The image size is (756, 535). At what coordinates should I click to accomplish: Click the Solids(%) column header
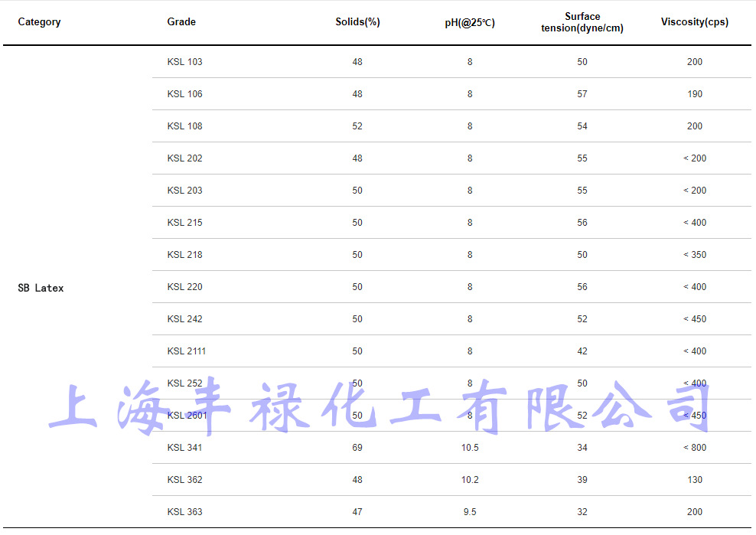tap(357, 22)
